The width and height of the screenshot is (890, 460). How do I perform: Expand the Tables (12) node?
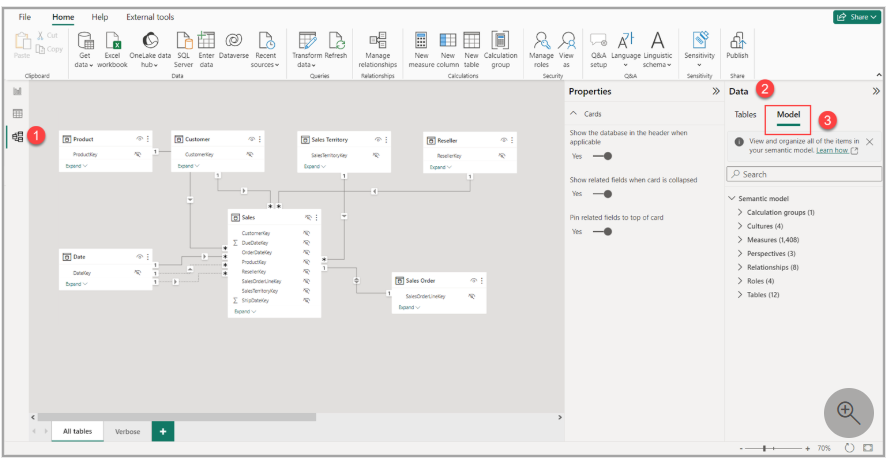tap(740, 295)
